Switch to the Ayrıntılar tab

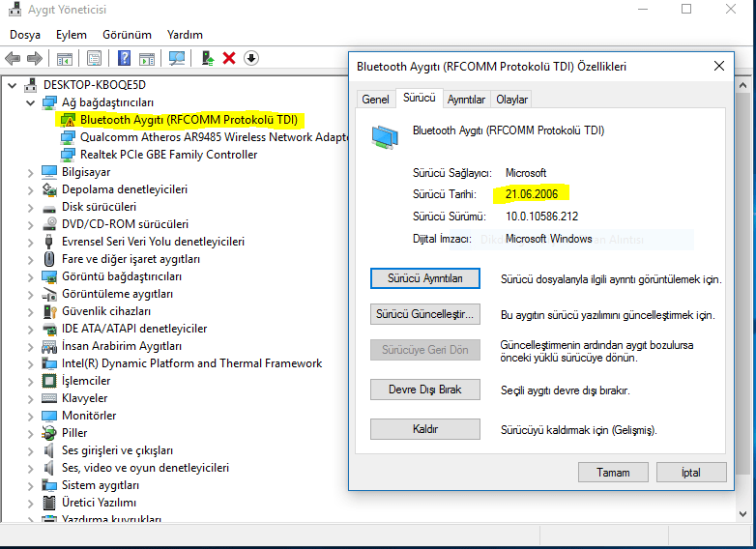(x=466, y=100)
